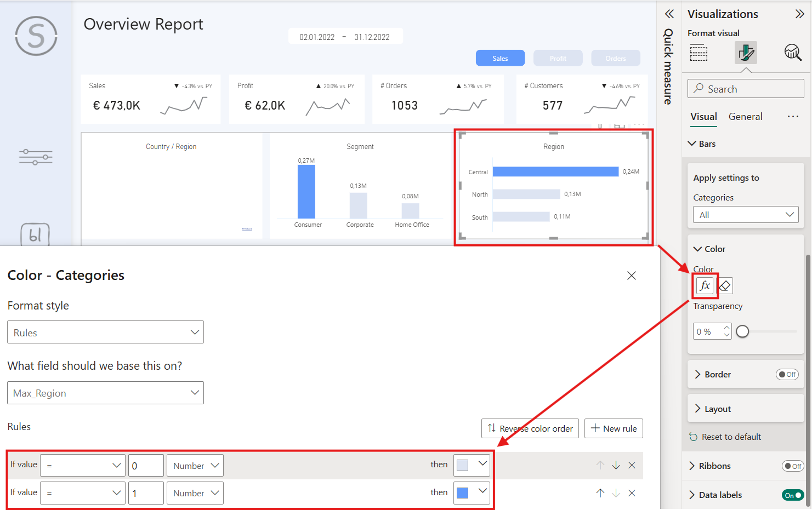Click the # Customers KPI value 577

point(553,105)
